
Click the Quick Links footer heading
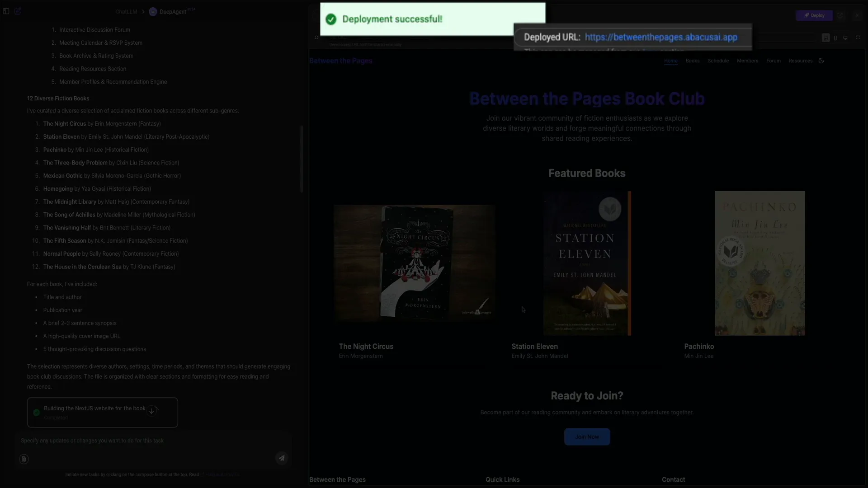503,480
